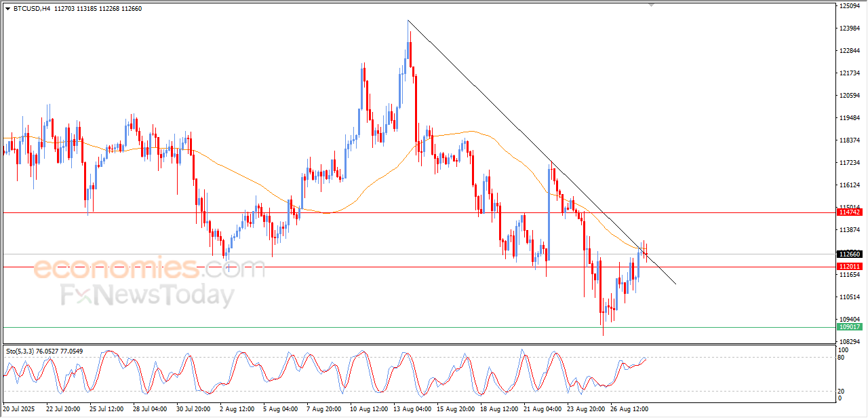Click the 109404 price axis value
Viewport: 868px width, 418px height.
(850, 320)
